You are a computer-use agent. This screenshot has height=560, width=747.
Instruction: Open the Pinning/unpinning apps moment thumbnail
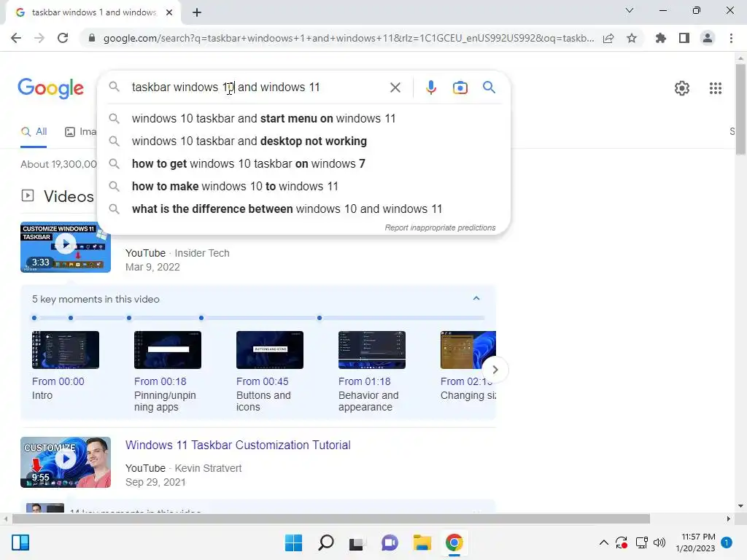pos(168,350)
